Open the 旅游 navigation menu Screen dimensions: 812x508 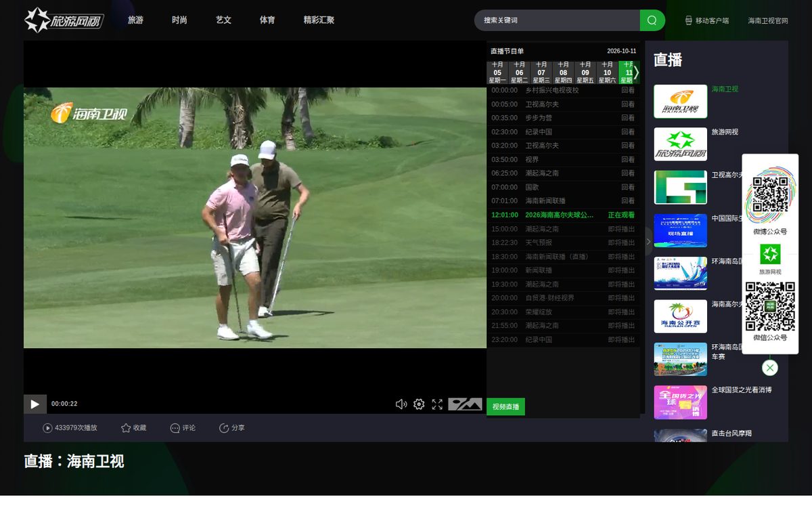tap(135, 20)
